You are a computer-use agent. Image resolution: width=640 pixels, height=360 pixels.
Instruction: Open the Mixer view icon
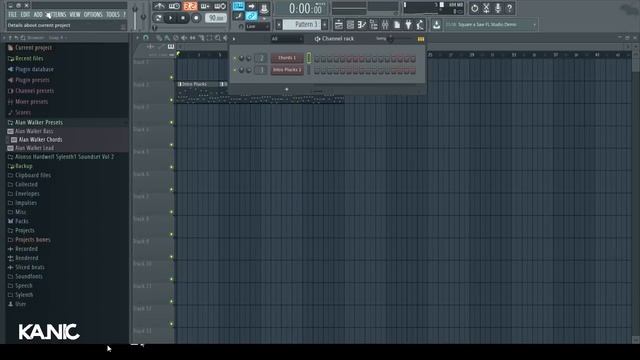385,25
